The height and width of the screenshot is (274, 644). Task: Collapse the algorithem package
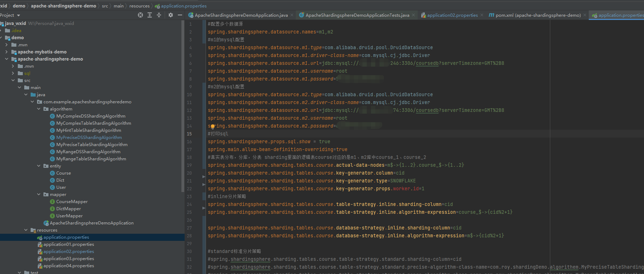point(38,109)
